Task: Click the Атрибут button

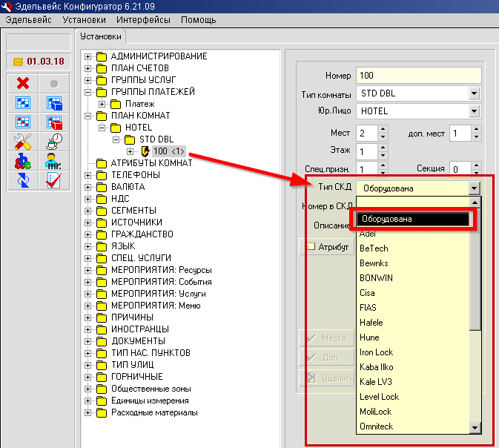Action: pyautogui.click(x=327, y=246)
